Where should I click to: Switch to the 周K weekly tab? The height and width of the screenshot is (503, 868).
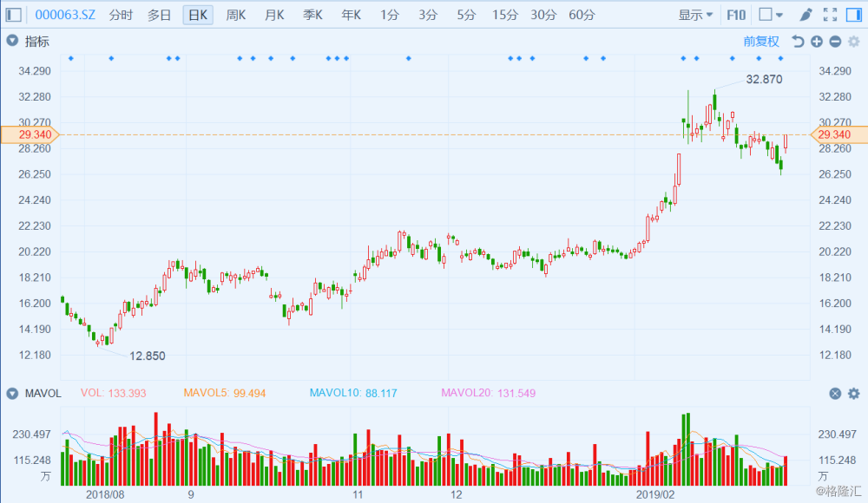click(236, 15)
